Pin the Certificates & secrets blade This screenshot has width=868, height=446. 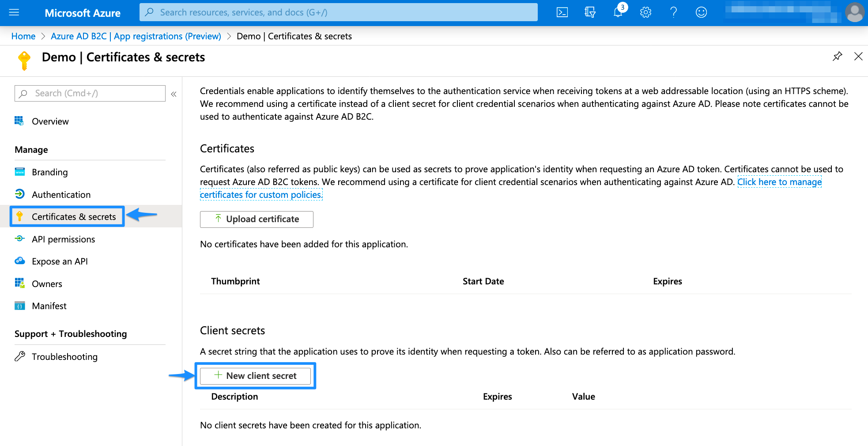[x=837, y=57]
